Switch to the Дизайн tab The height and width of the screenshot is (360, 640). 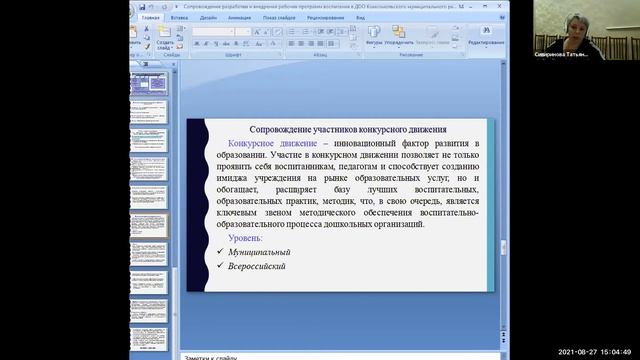tap(208, 18)
